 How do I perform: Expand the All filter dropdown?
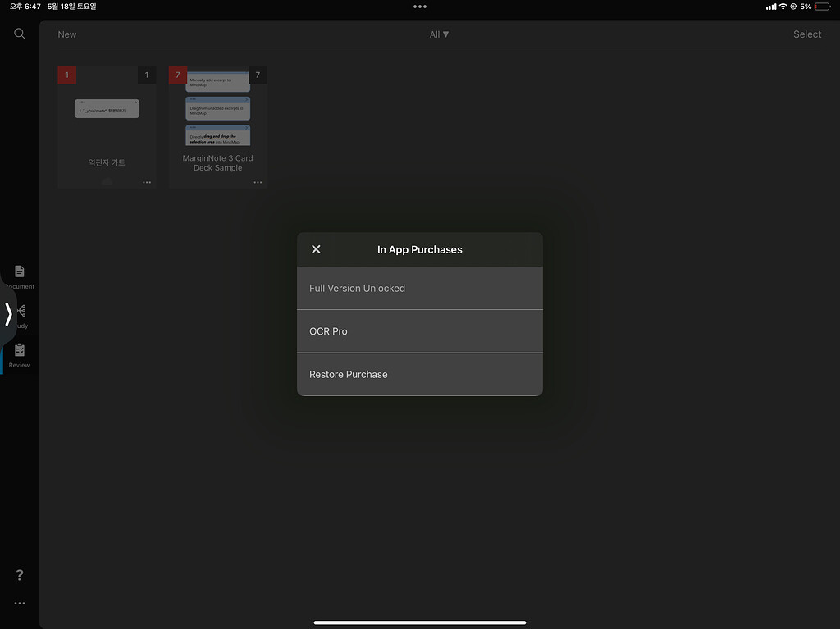[440, 34]
